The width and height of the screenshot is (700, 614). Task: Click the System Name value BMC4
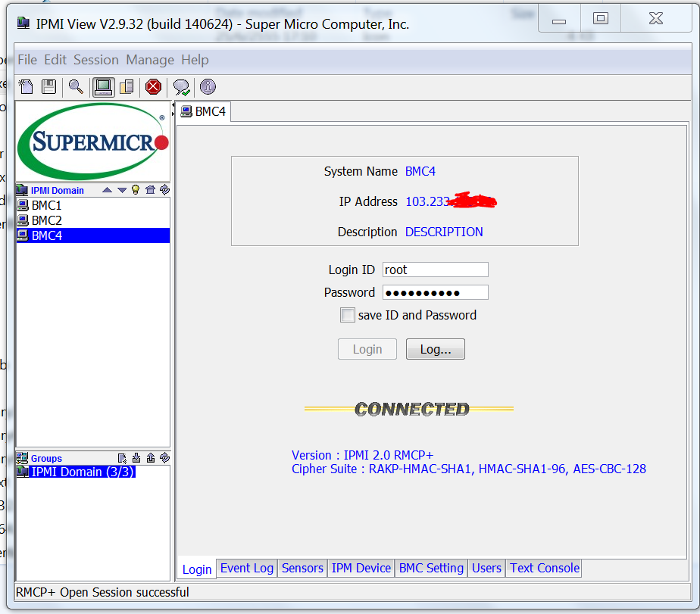pyautogui.click(x=420, y=171)
